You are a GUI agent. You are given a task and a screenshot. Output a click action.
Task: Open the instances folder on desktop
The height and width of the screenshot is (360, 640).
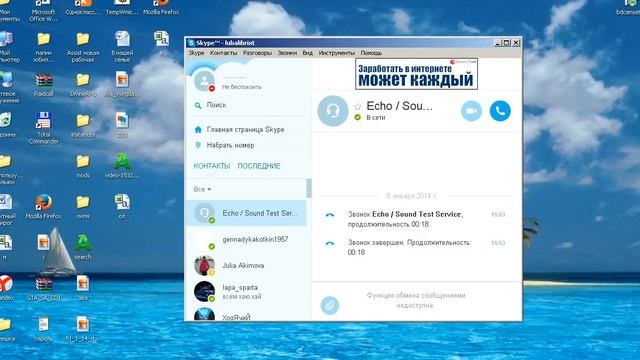coord(83,125)
